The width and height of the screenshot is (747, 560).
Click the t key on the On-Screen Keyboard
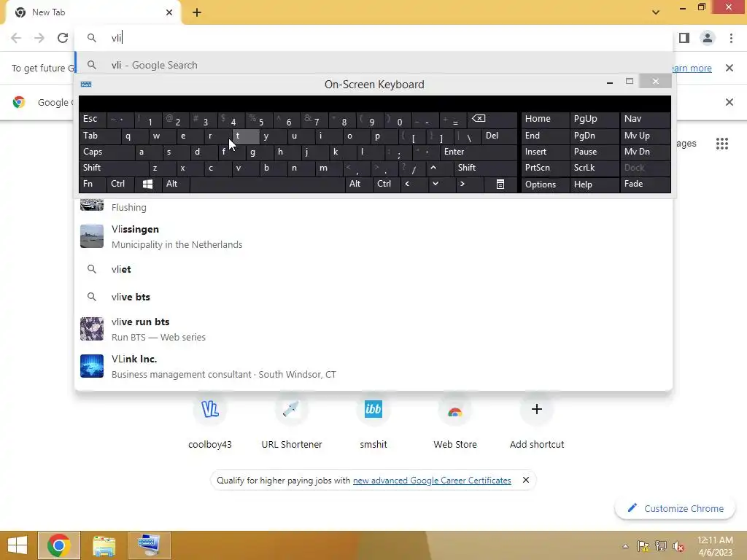pos(246,136)
